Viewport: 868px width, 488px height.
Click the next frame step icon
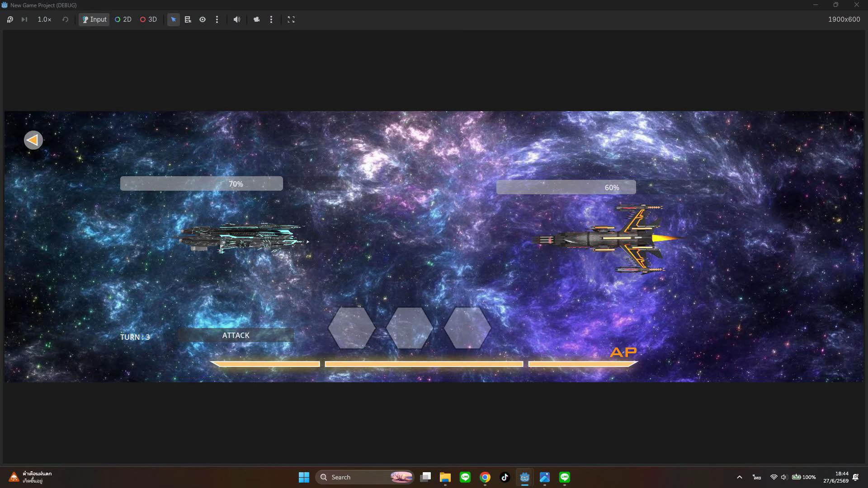coord(24,19)
